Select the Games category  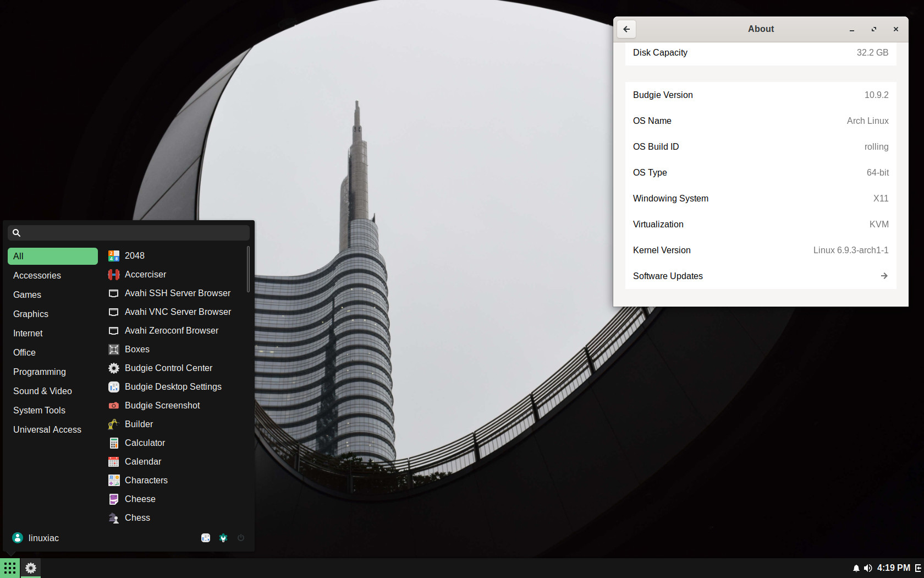[x=53, y=295]
